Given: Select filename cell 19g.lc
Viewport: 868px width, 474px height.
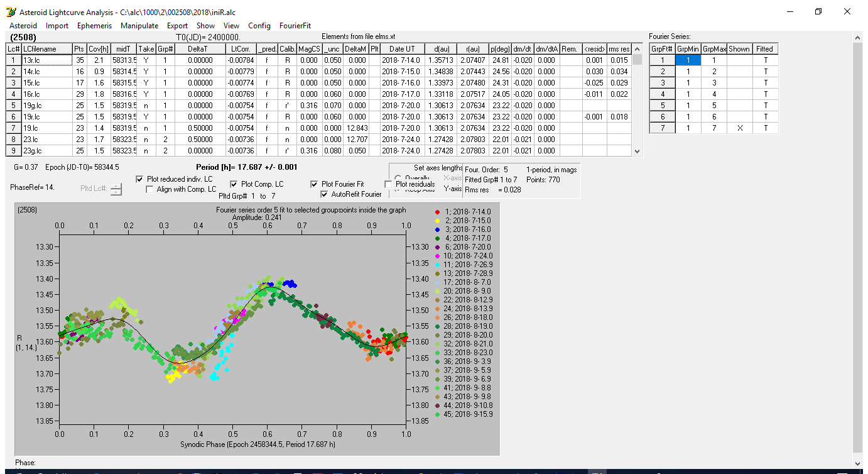Looking at the screenshot, I should click(46, 106).
